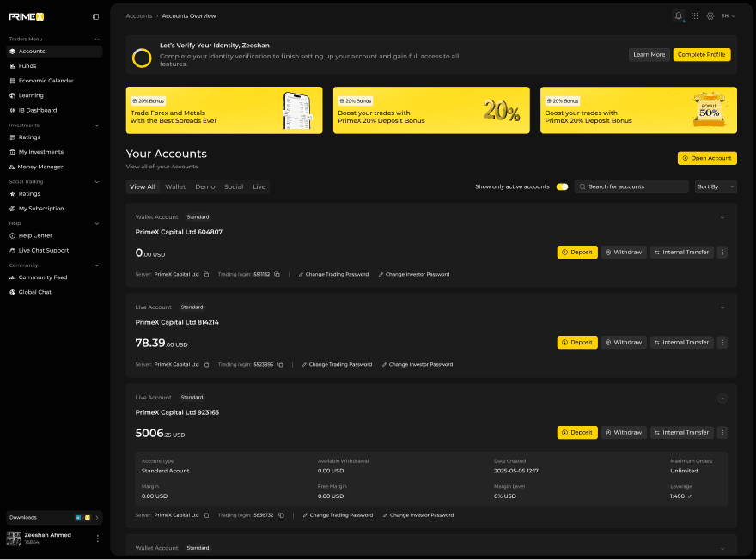Viewport: 756px width, 560px height.
Task: Expand the Downloads panel arrow
Action: coord(97,518)
